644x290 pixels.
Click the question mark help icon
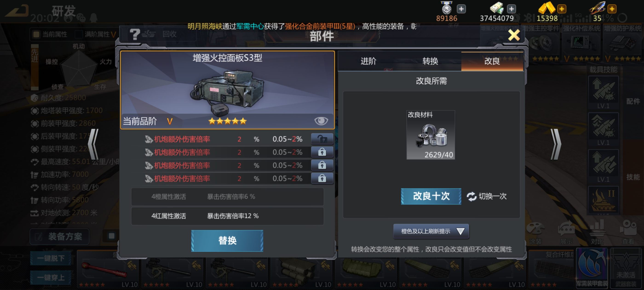click(x=135, y=34)
